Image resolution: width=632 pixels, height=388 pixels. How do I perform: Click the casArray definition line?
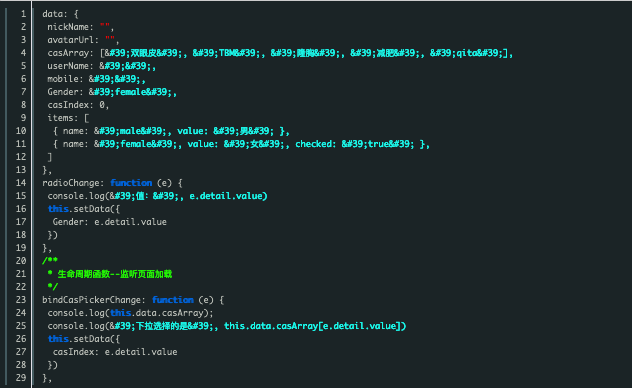click(280, 53)
